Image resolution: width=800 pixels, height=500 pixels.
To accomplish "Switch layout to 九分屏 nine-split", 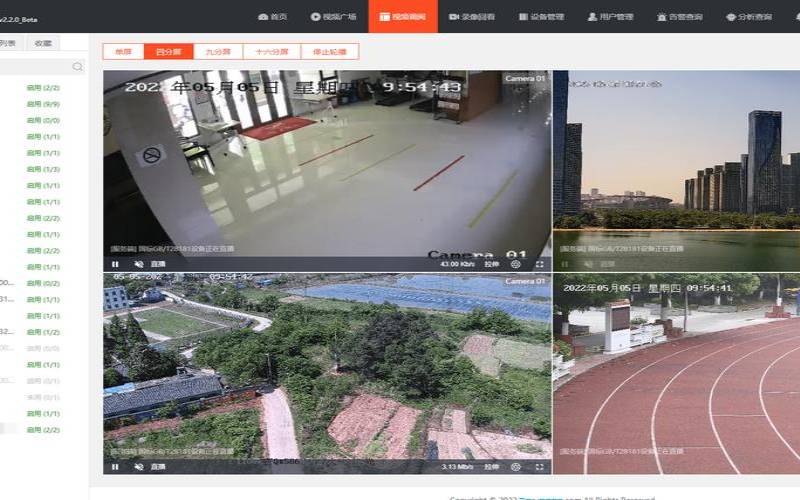I will pos(218,52).
